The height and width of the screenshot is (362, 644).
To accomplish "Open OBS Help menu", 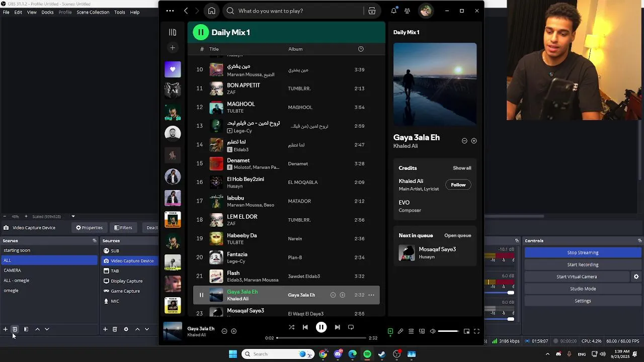I will pyautogui.click(x=135, y=12).
